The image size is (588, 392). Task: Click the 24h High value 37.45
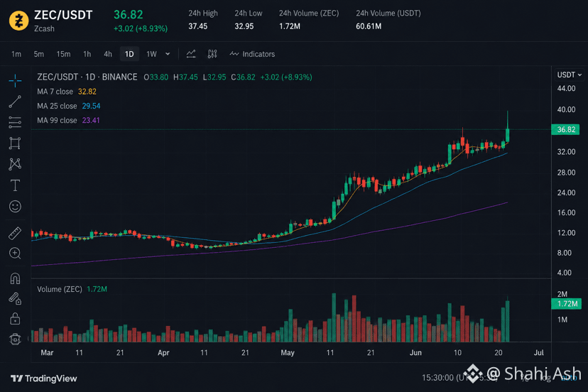tap(197, 26)
